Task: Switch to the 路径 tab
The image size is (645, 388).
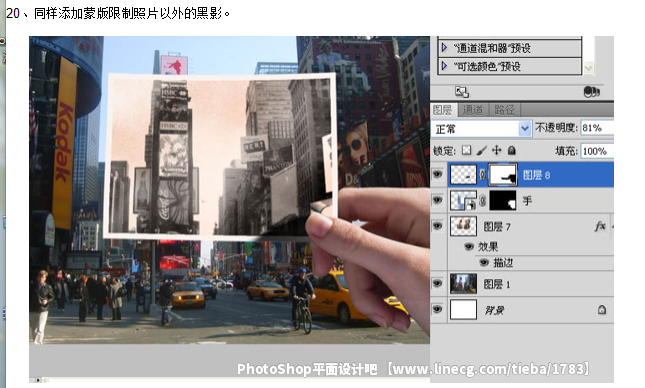Action: [x=504, y=109]
